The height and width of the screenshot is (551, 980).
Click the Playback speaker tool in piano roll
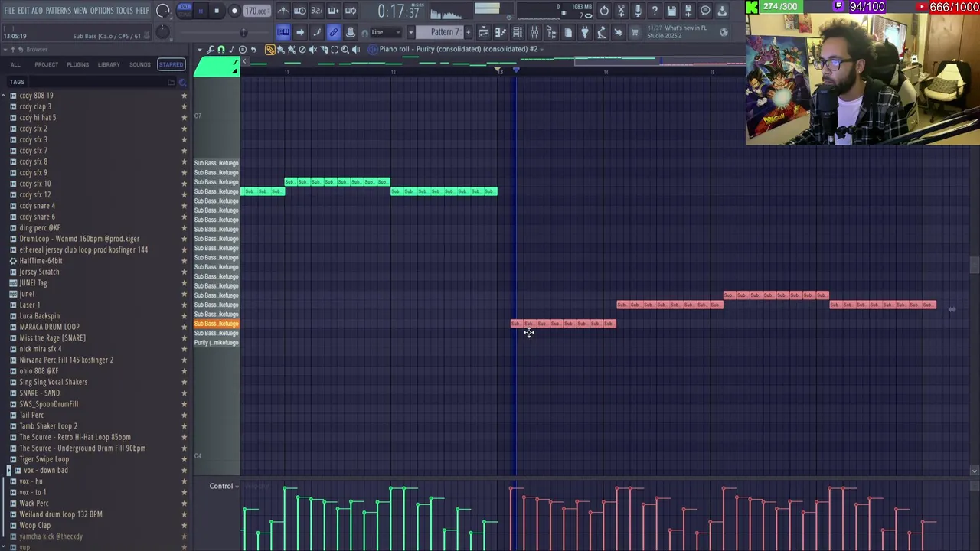(x=356, y=49)
